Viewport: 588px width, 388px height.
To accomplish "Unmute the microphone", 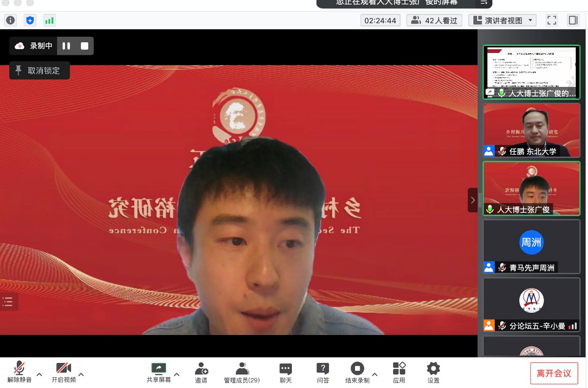I will [19, 373].
